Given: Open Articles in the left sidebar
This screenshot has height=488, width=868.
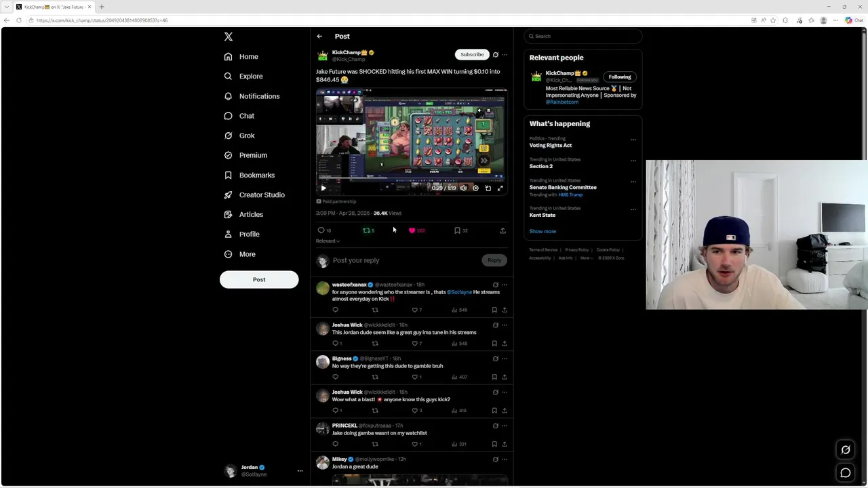Looking at the screenshot, I should point(243,214).
